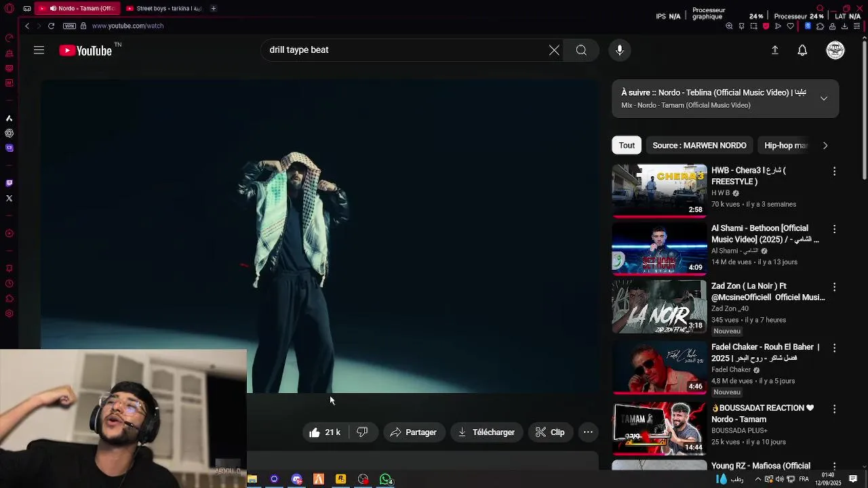Image resolution: width=868 pixels, height=488 pixels.
Task: Click the Partager share button
Action: tap(413, 432)
